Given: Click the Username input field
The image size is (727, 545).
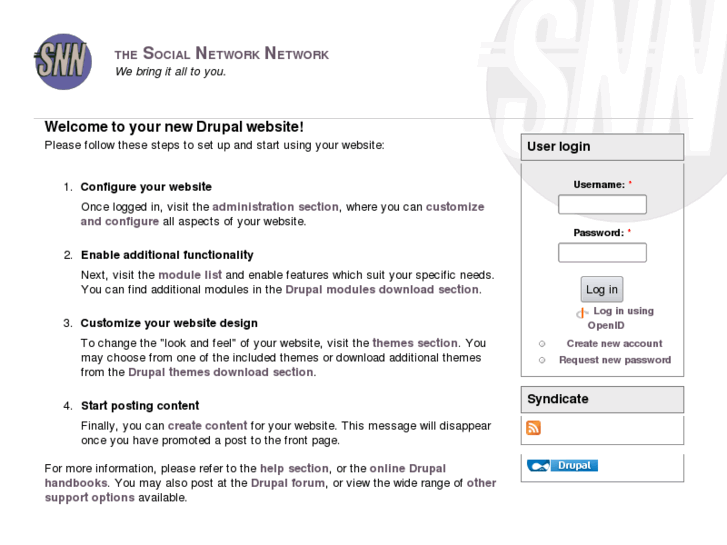Looking at the screenshot, I should [x=602, y=205].
